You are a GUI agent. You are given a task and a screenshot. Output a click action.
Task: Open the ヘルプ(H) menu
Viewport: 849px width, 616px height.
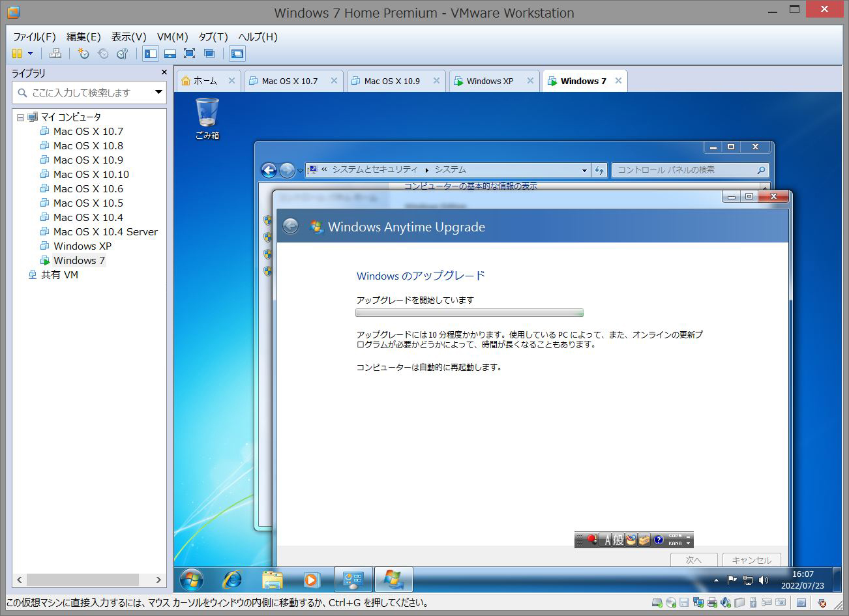click(x=258, y=37)
